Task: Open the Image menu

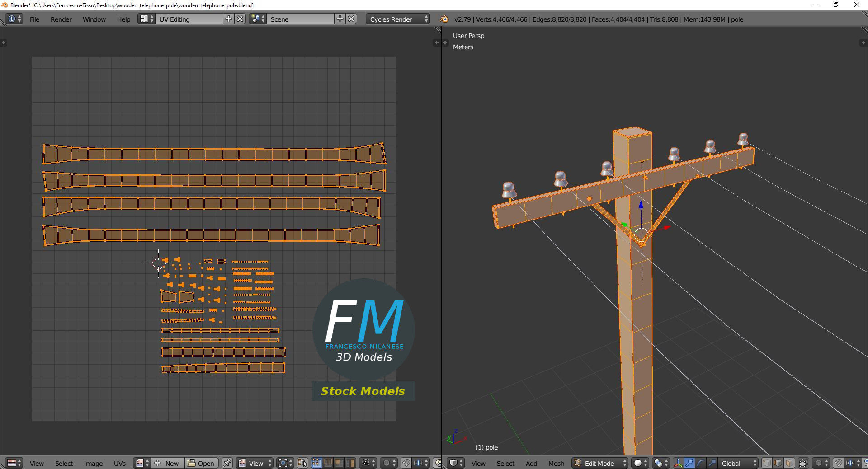Action: (93, 463)
